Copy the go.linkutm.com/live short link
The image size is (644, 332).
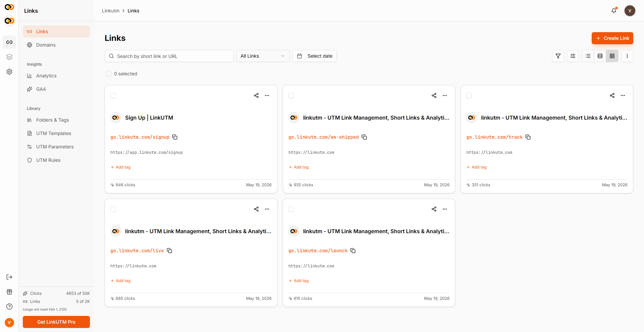tap(169, 251)
